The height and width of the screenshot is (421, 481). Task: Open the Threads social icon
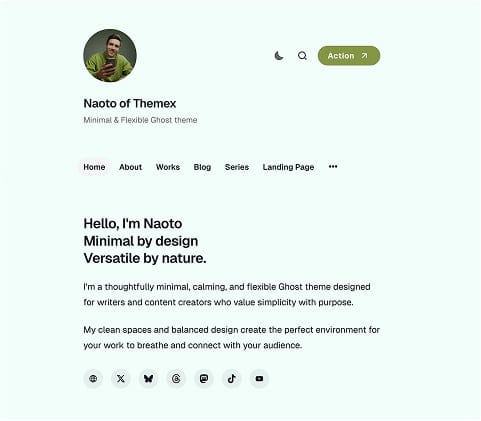pos(176,378)
